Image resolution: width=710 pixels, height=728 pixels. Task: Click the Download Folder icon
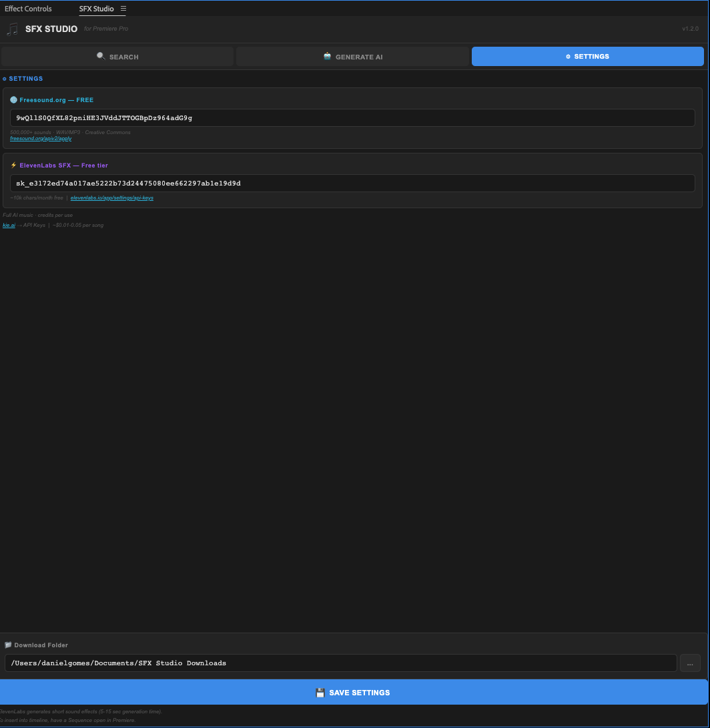tap(8, 645)
